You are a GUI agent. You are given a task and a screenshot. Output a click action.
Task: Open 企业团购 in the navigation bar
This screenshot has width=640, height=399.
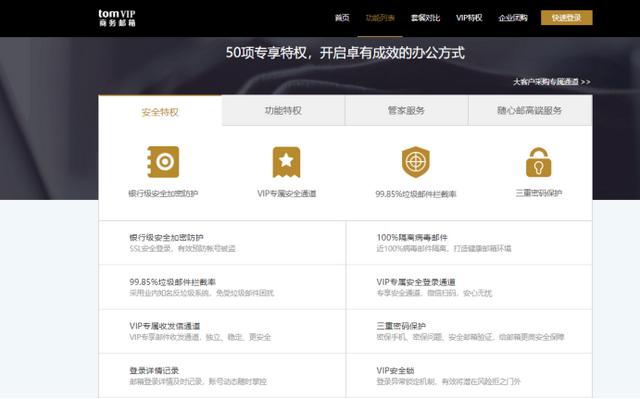pos(513,18)
